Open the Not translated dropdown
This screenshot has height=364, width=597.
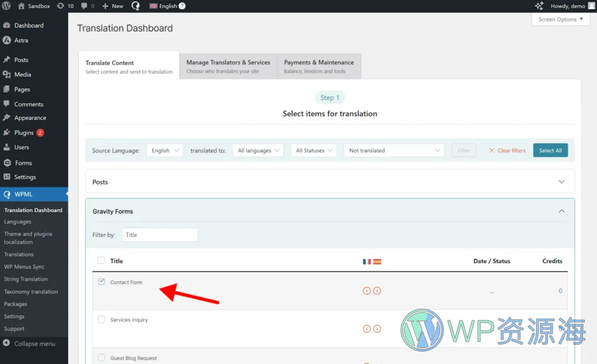(394, 151)
